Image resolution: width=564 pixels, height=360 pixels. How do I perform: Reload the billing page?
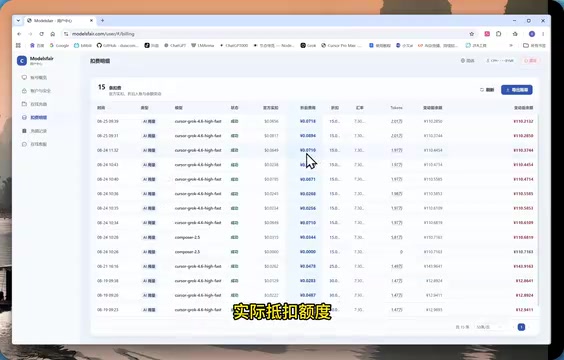[x=41, y=34]
